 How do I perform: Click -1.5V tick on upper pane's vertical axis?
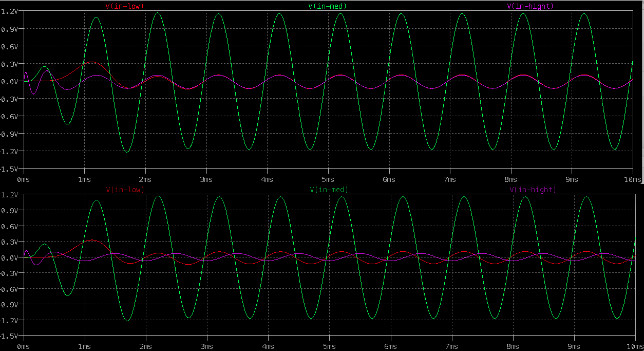pos(10,169)
